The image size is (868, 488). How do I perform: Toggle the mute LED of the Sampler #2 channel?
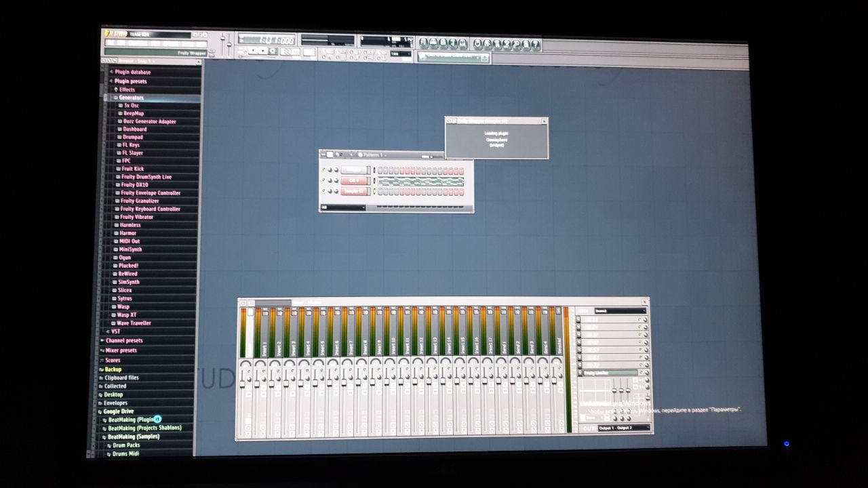tap(323, 190)
